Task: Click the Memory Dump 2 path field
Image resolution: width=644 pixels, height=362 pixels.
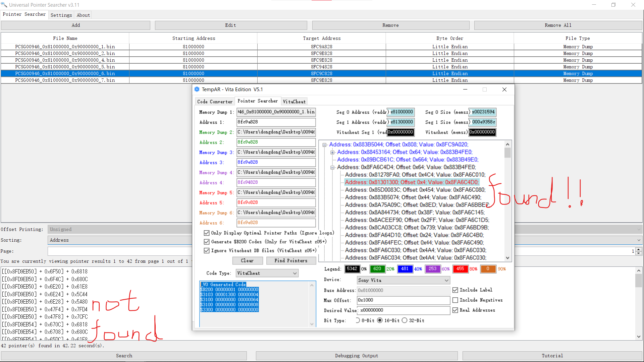Action: click(x=276, y=132)
